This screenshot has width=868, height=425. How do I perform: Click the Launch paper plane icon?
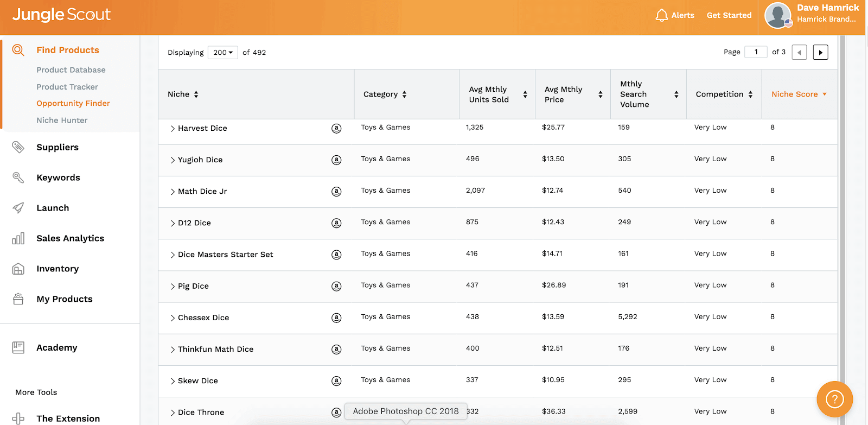tap(18, 208)
